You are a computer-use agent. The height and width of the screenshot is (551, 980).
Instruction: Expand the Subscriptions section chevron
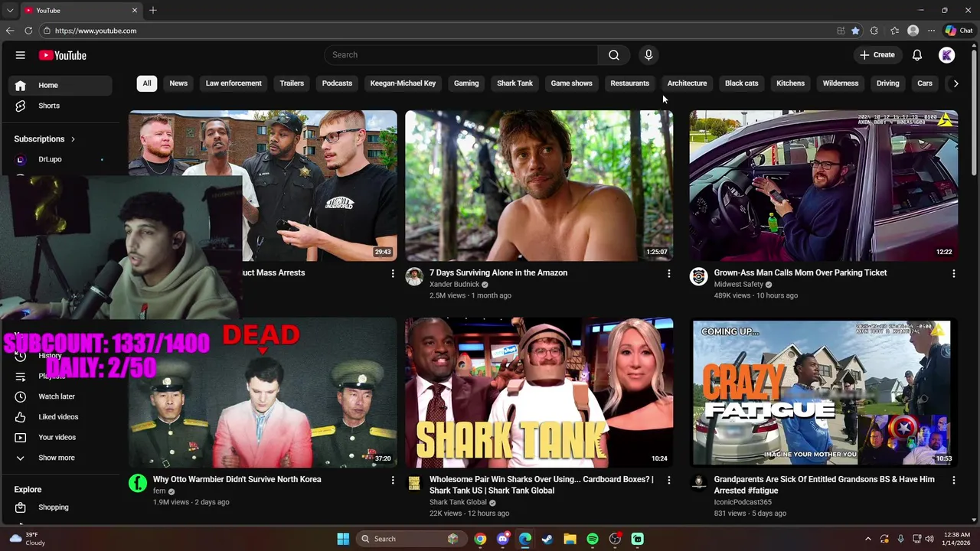pos(73,139)
